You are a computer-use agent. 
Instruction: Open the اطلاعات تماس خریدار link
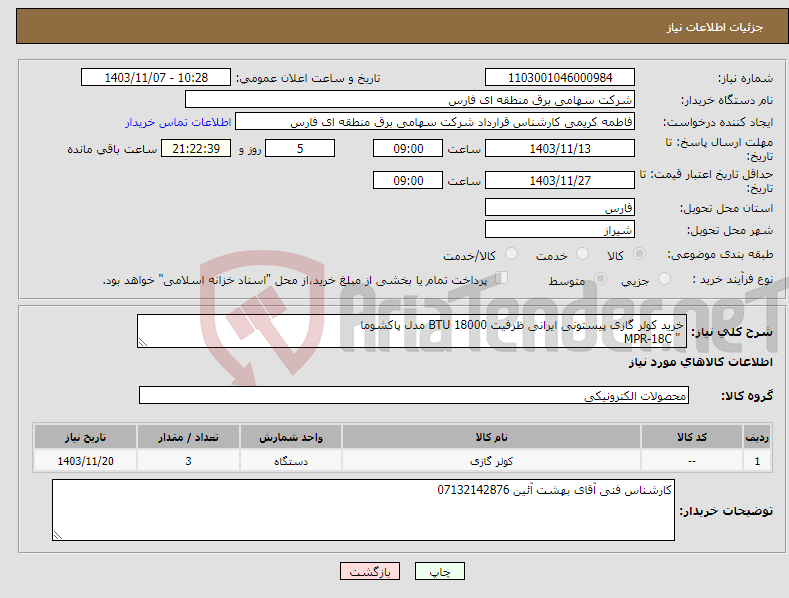178,122
